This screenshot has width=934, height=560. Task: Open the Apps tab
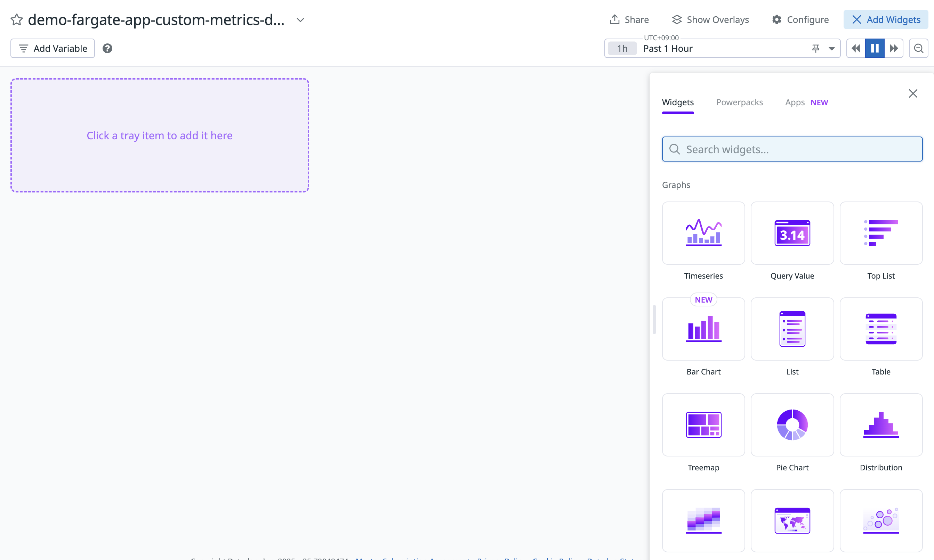click(x=795, y=102)
